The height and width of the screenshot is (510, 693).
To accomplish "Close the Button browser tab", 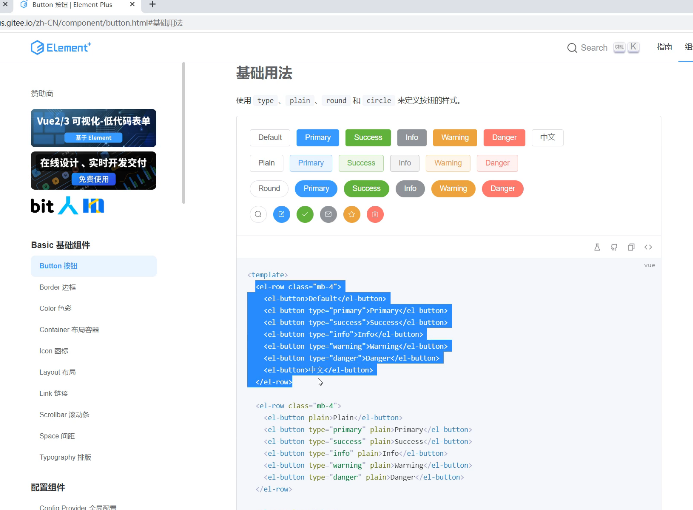I will pyautogui.click(x=132, y=4).
